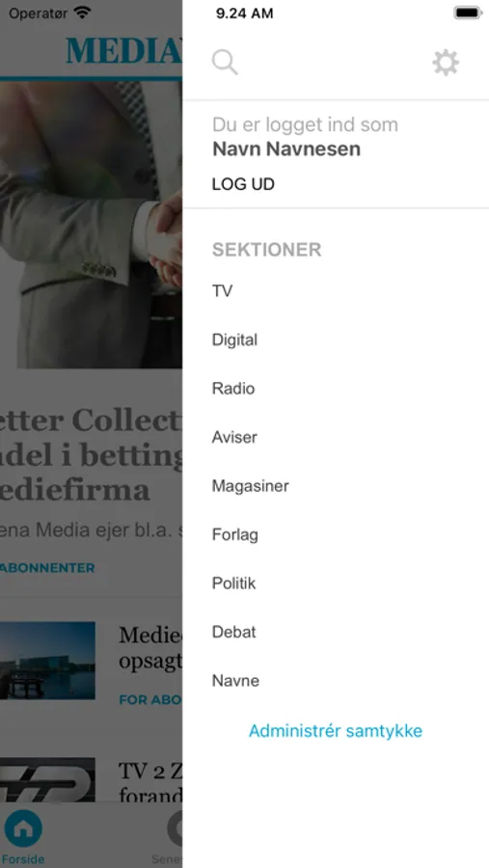Tap the Better Collective article headline
The height and width of the screenshot is (868, 489).
tap(91, 455)
